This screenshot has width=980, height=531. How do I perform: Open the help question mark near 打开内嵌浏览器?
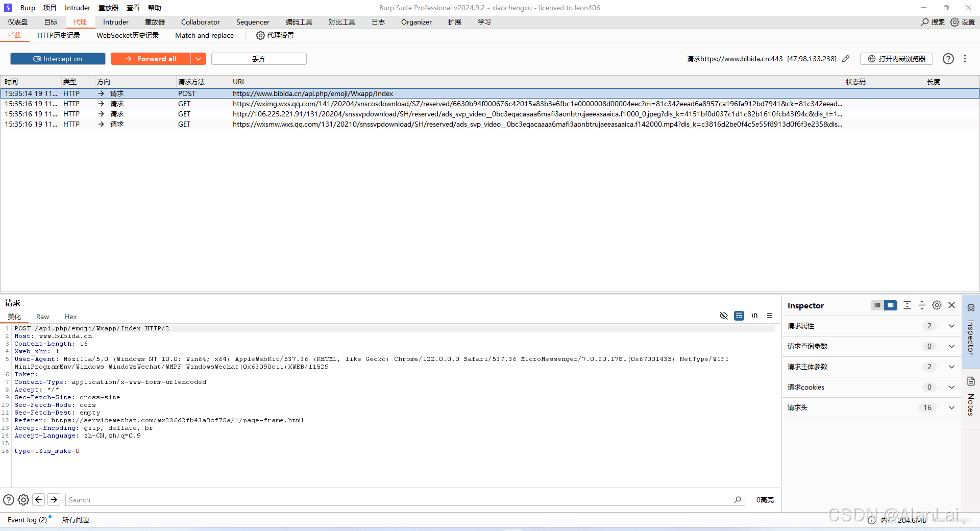[948, 59]
